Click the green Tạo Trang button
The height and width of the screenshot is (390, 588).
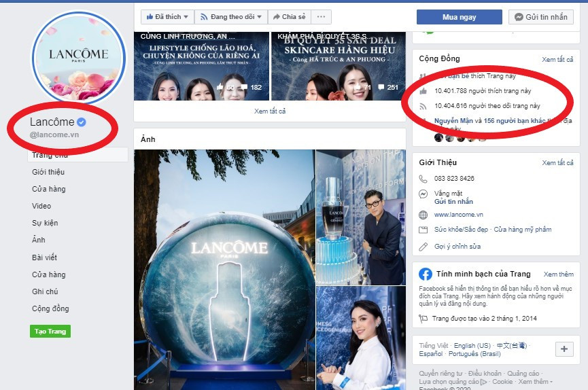click(x=50, y=332)
